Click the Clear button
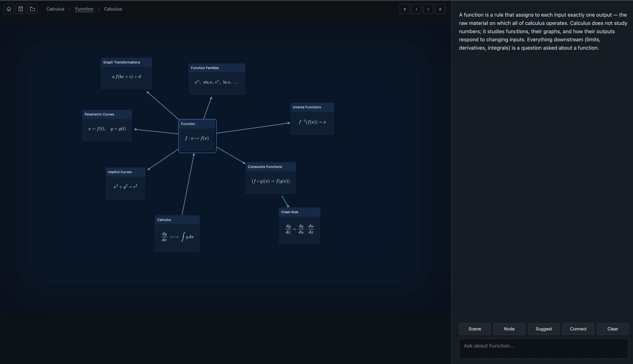Viewport: 633px width, 364px height. coord(613,329)
